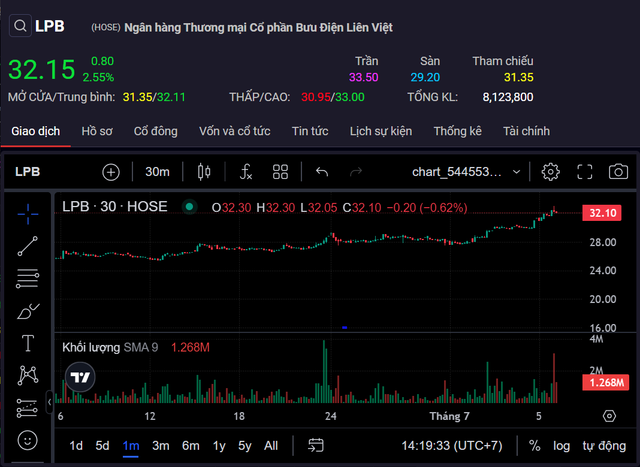640x467 pixels.
Task: Open chart settings gear
Action: 550,172
